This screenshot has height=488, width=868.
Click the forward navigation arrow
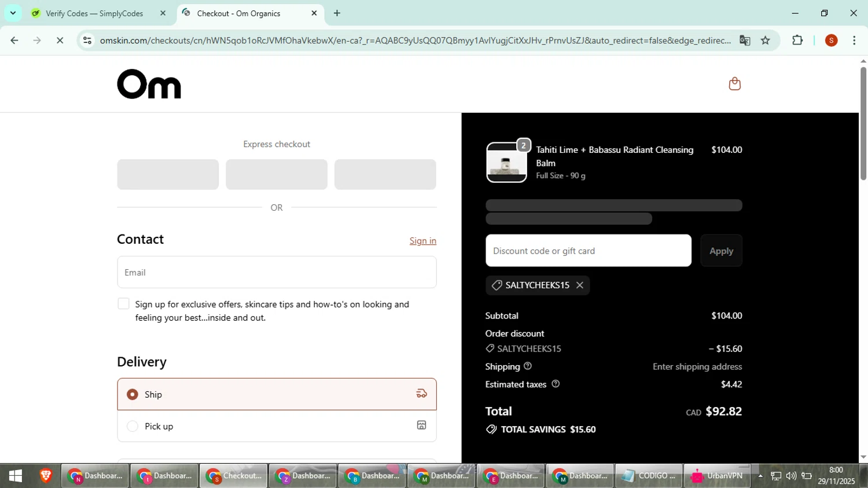click(x=37, y=41)
